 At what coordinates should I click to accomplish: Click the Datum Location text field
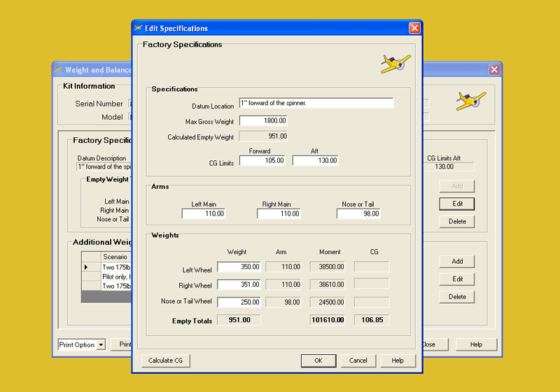[x=316, y=103]
